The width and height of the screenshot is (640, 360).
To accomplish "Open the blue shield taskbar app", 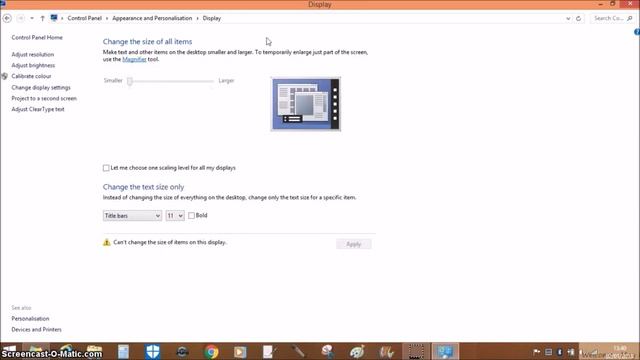I will [x=153, y=351].
